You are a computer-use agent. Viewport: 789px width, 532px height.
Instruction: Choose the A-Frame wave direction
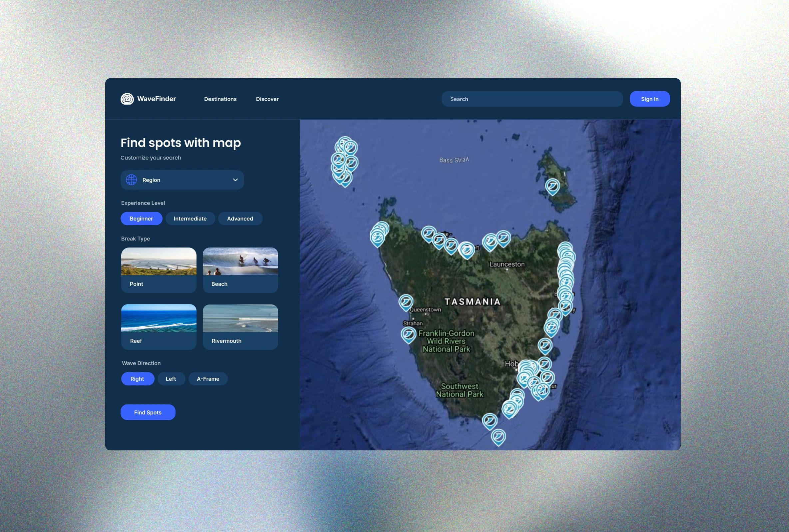coord(207,379)
